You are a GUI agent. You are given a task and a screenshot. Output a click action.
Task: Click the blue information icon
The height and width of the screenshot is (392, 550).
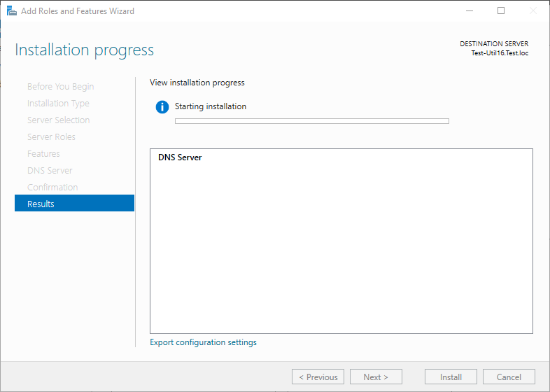(x=162, y=106)
